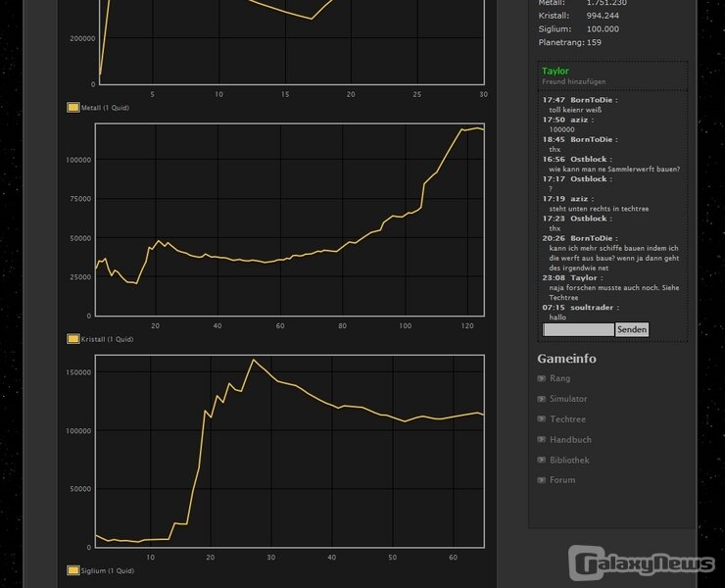
Task: Click the arrow bullet next to Simulator
Action: (x=541, y=399)
